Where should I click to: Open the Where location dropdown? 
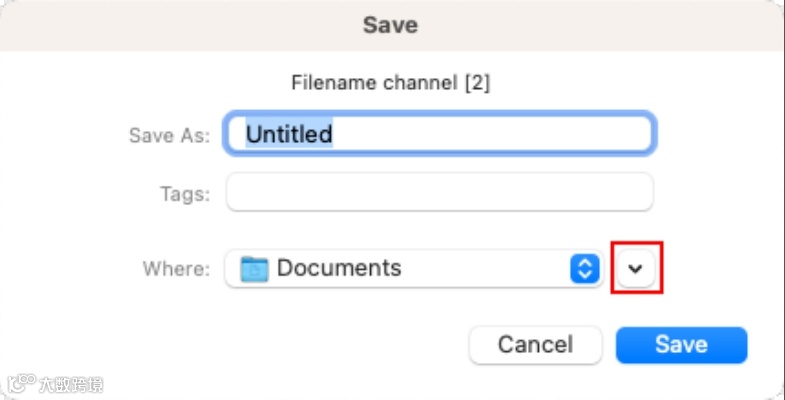(414, 268)
